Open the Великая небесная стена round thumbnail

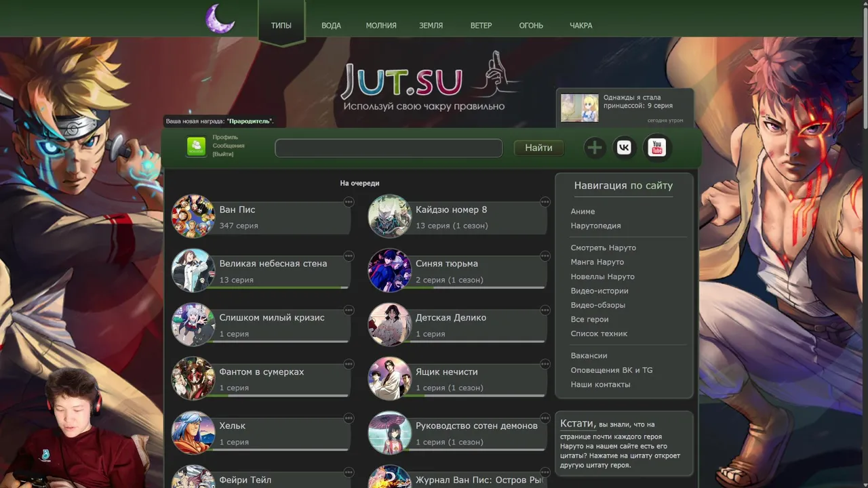[193, 270]
